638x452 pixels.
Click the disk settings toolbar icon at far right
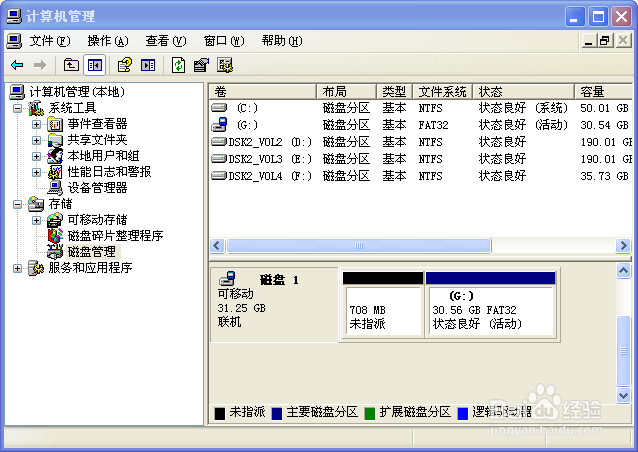[x=225, y=65]
